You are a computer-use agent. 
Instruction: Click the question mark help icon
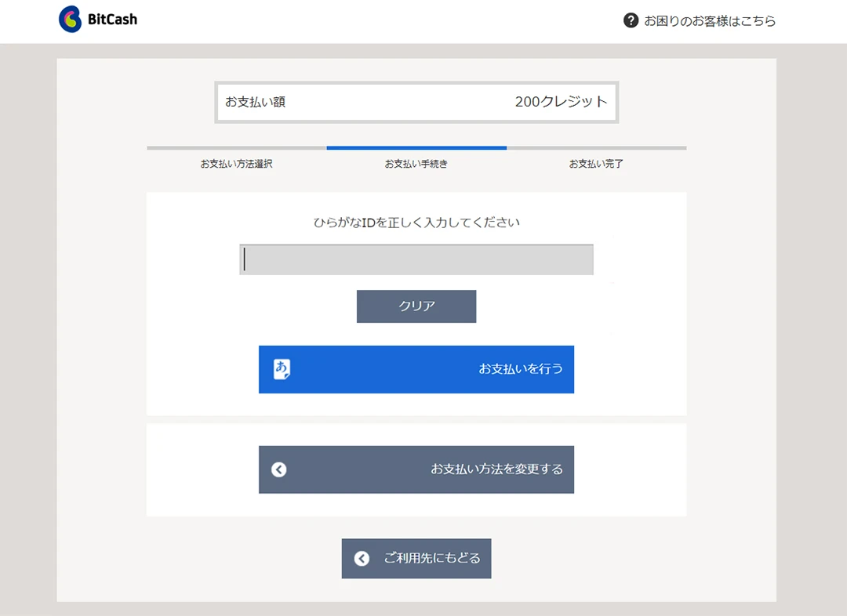tap(631, 20)
